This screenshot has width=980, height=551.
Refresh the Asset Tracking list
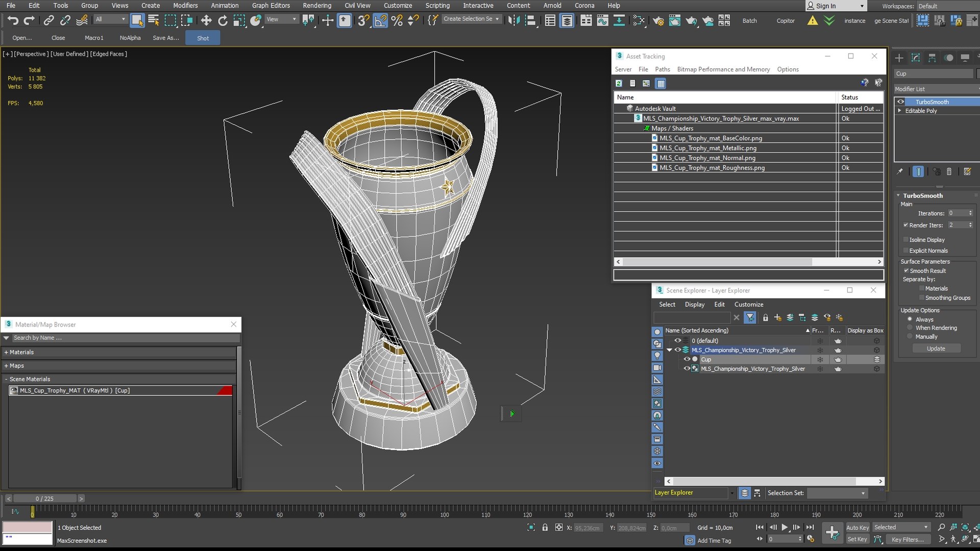pyautogui.click(x=619, y=83)
